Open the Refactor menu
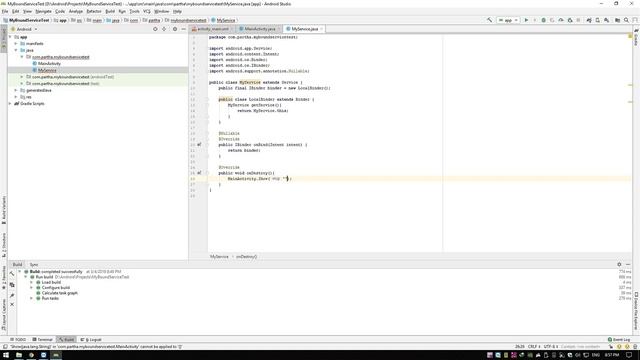This screenshot has width=640, height=360. click(x=94, y=11)
